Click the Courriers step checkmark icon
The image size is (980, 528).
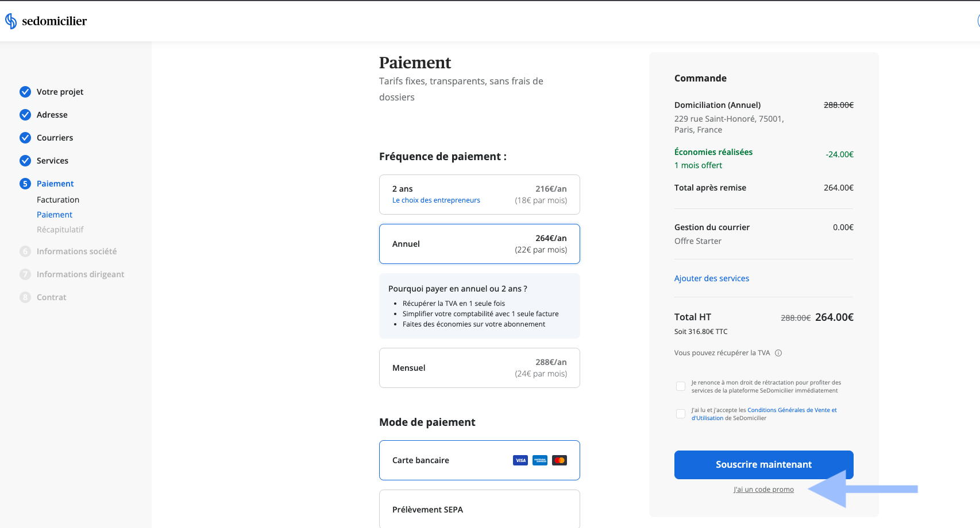pos(25,138)
